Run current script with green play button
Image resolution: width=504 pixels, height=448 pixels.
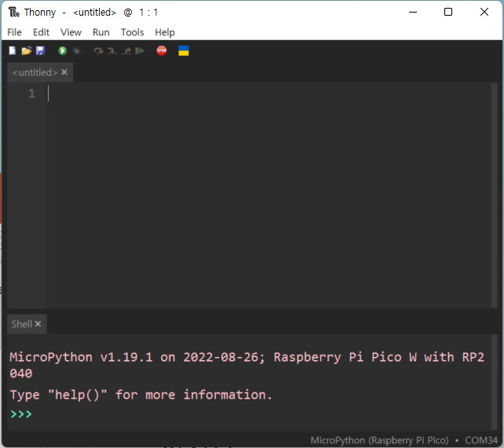point(62,51)
